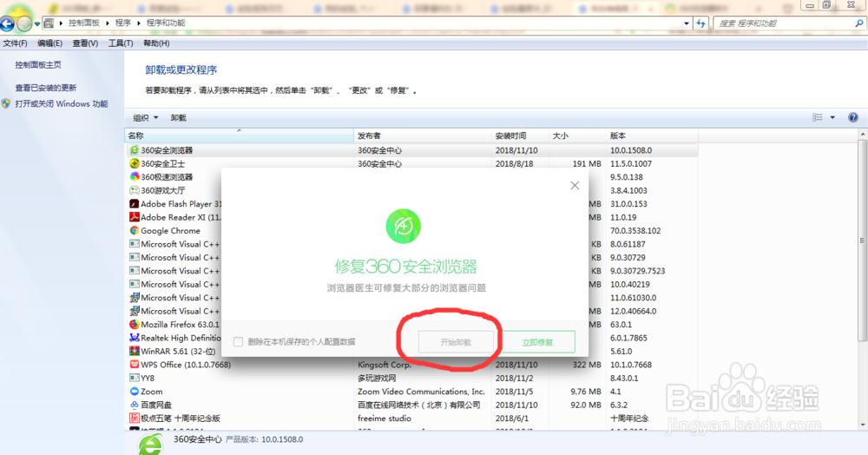
Task: Click the WinRAR 5.61 icon
Action: (x=134, y=351)
